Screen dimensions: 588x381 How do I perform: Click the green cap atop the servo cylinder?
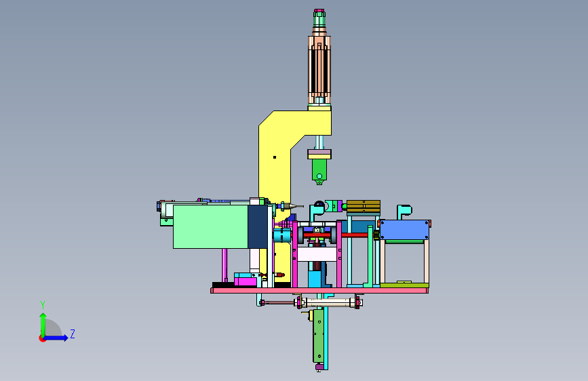click(319, 18)
